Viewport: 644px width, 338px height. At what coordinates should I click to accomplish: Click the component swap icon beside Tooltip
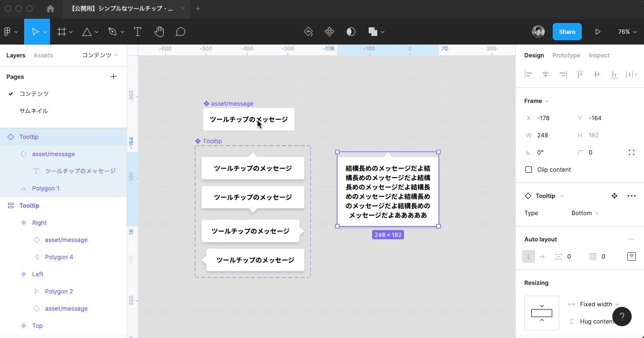point(614,196)
